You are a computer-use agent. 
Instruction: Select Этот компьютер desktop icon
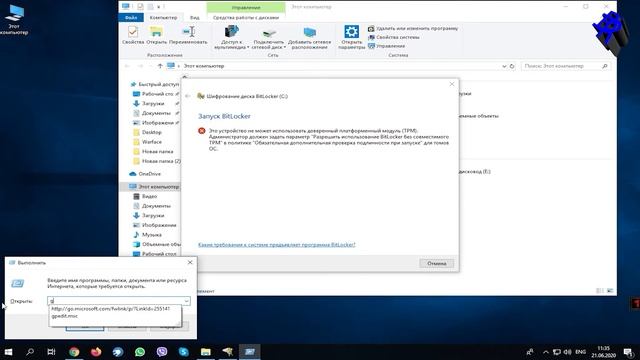coord(15,20)
